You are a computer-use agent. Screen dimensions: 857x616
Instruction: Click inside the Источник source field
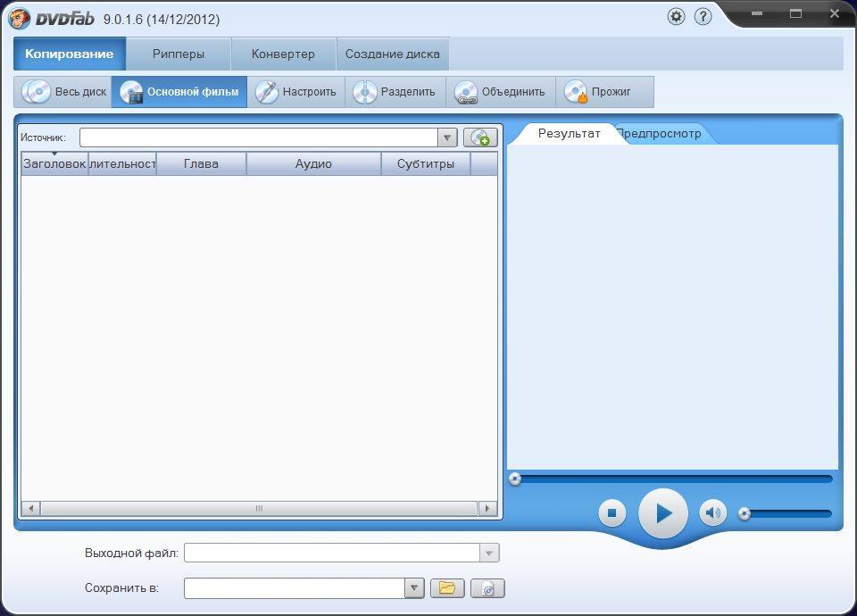coord(259,137)
